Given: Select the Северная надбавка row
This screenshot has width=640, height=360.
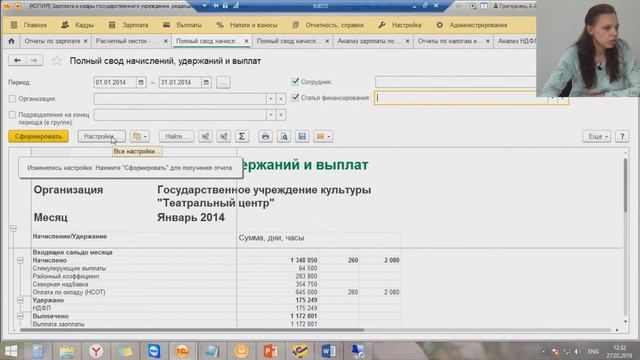Looking at the screenshot, I should pyautogui.click(x=216, y=284).
